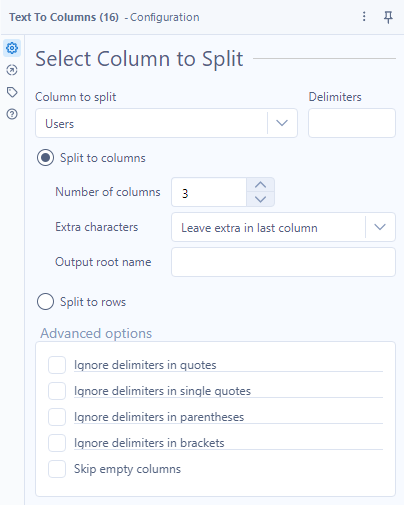Tick Ignore delimiters in brackets
The image size is (404, 505).
(x=57, y=443)
